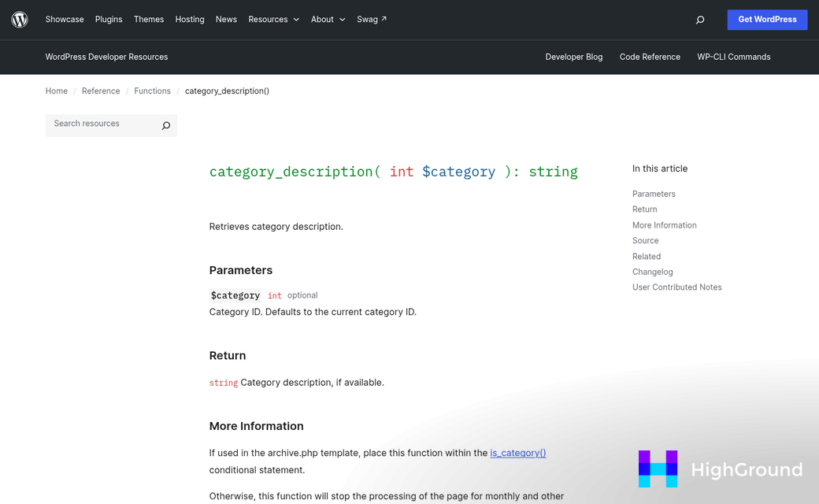Jump to Source in article contents
The height and width of the screenshot is (504, 819).
point(646,241)
